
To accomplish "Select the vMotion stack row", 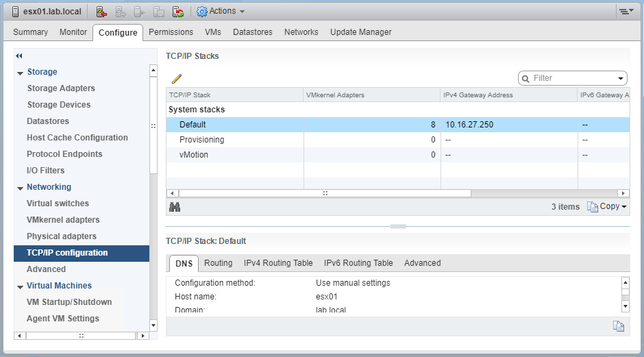I will tap(194, 155).
